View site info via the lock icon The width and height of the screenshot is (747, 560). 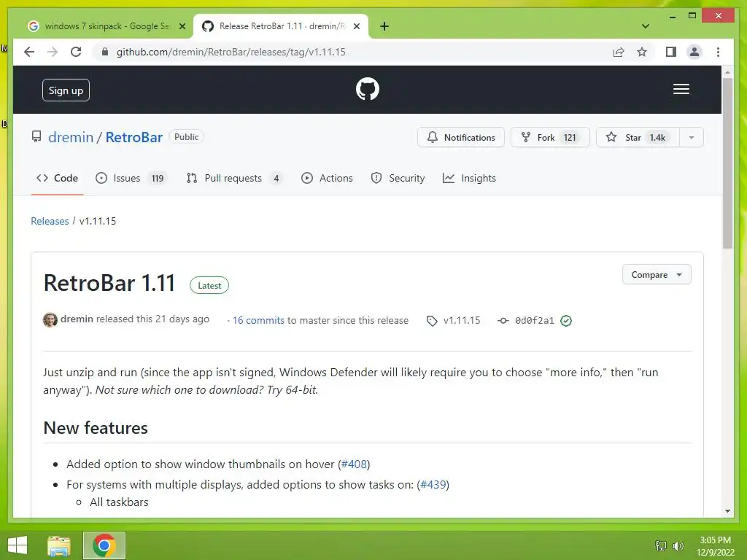105,52
